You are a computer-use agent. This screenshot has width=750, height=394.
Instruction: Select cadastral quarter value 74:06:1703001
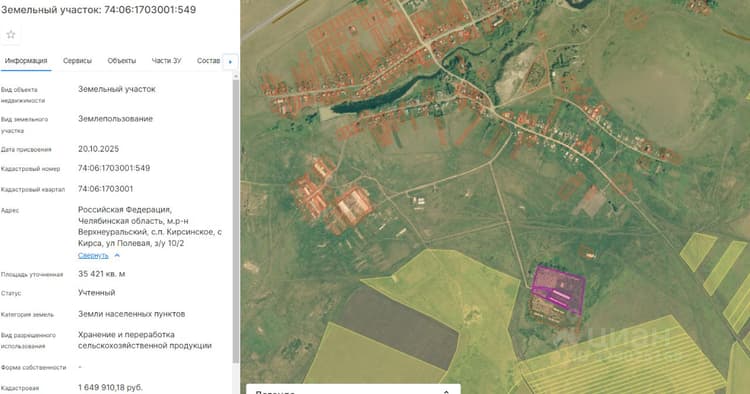[x=105, y=189]
